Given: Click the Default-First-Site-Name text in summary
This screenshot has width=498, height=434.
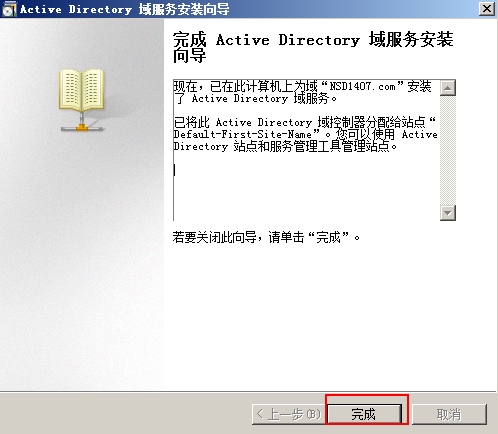Looking at the screenshot, I should click(x=242, y=134).
